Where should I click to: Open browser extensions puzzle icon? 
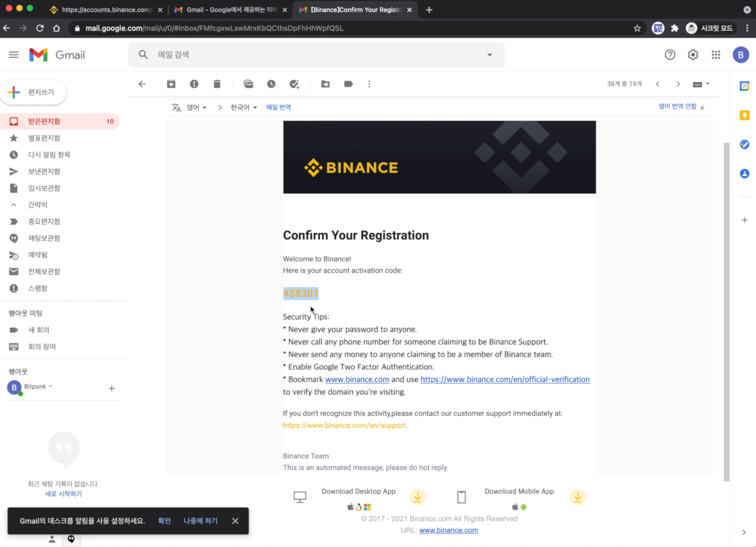tap(675, 28)
